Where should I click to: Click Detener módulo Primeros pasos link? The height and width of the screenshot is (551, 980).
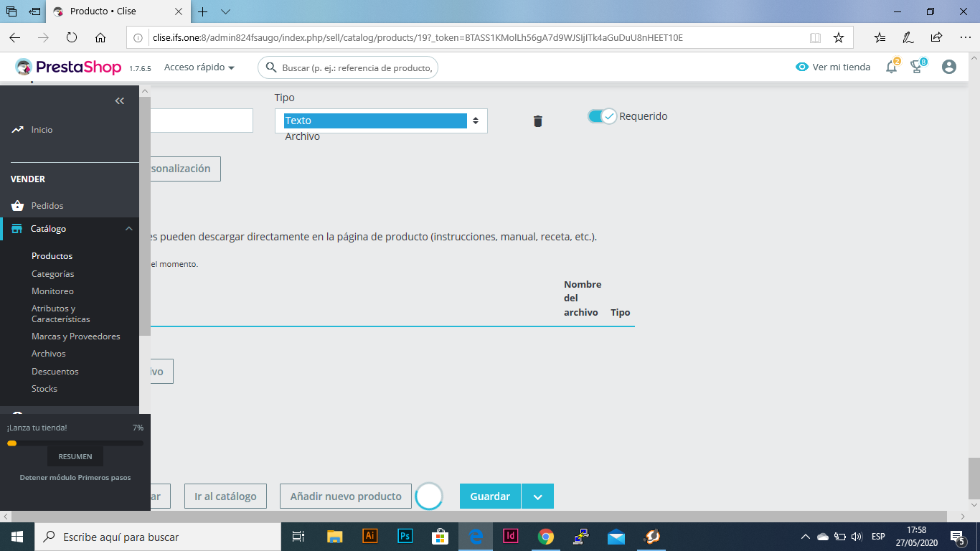point(75,477)
